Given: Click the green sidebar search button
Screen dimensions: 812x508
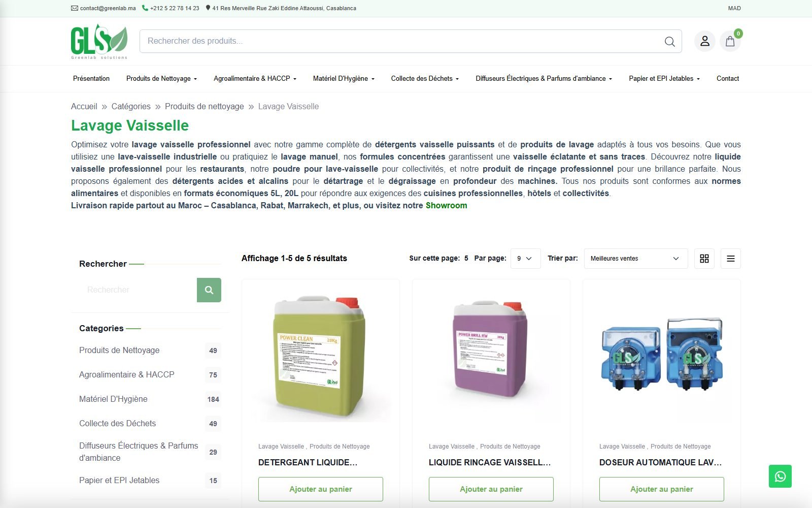Looking at the screenshot, I should click(209, 290).
